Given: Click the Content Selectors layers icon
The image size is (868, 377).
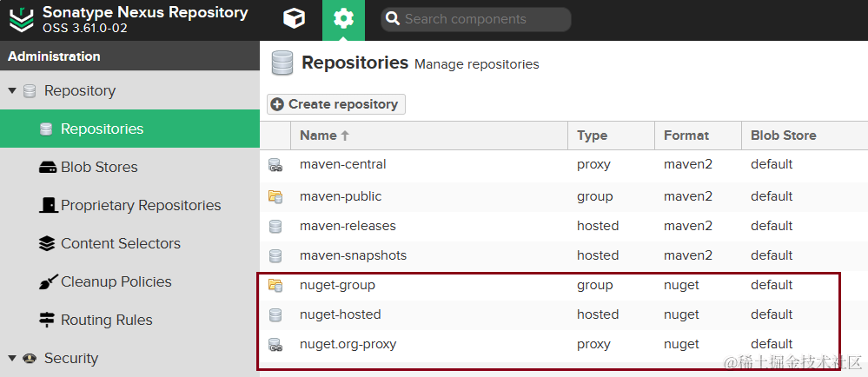Looking at the screenshot, I should tap(47, 243).
